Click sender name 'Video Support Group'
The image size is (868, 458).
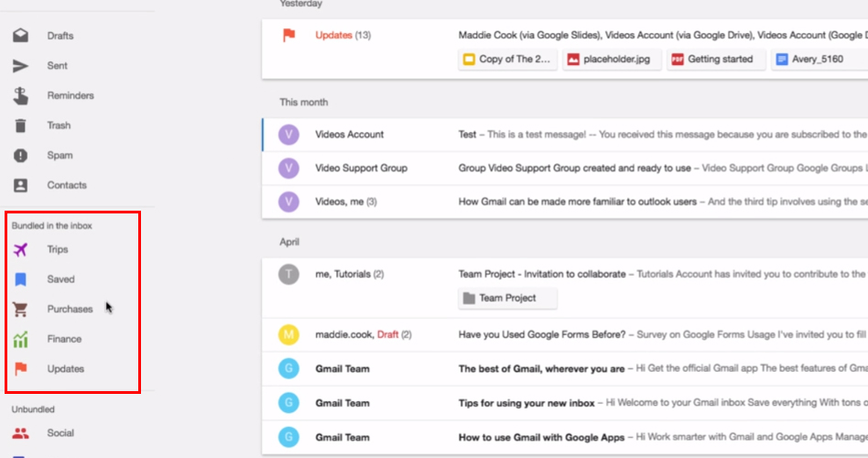coord(362,168)
